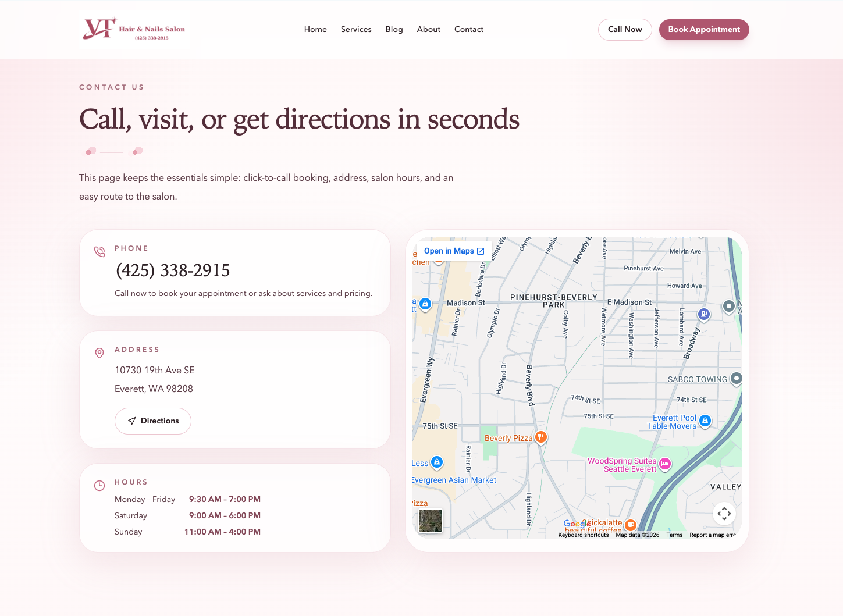Click the Google logo on the map

click(x=577, y=524)
